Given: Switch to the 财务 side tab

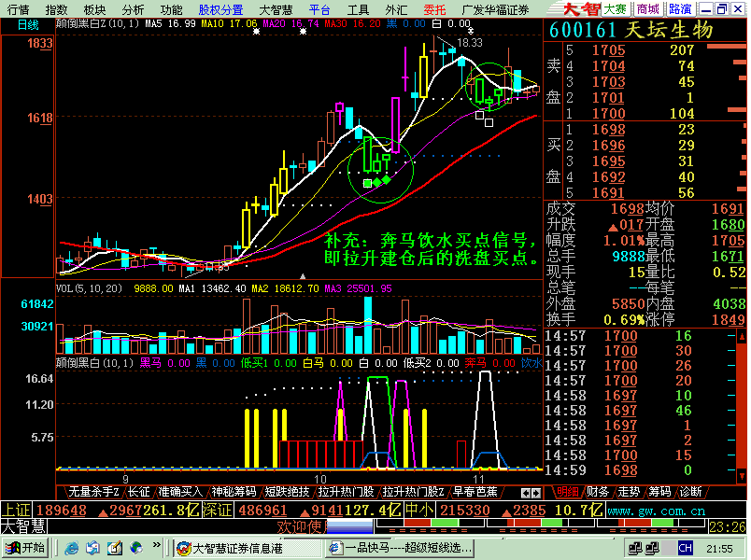Looking at the screenshot, I should [597, 492].
